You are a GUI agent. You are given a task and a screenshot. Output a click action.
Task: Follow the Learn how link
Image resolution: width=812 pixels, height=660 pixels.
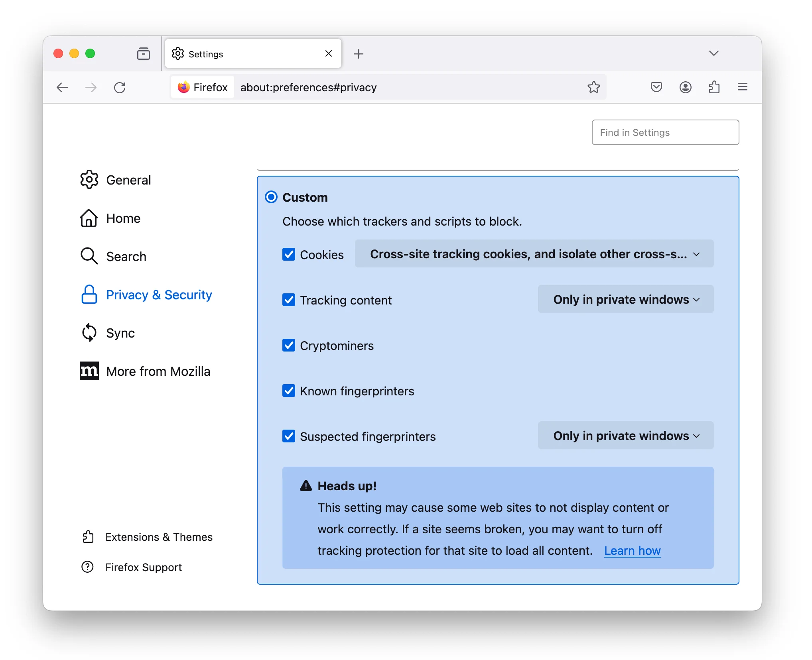click(x=632, y=550)
